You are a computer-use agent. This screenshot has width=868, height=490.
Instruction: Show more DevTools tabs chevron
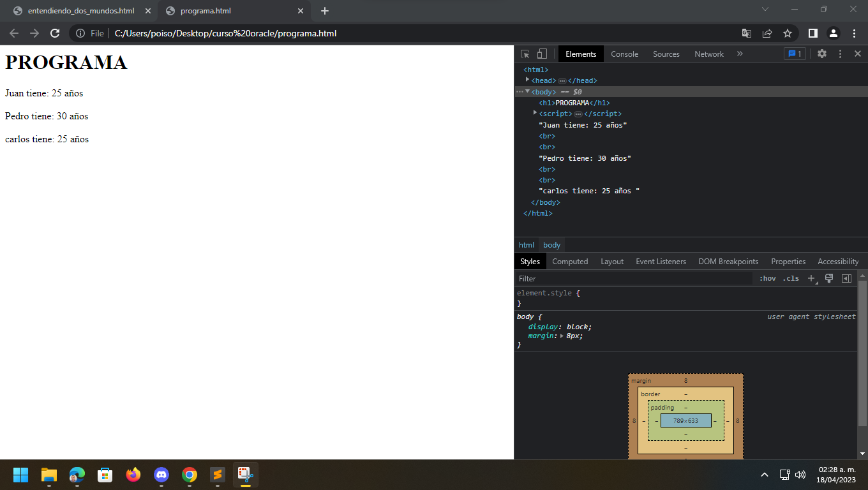(740, 54)
